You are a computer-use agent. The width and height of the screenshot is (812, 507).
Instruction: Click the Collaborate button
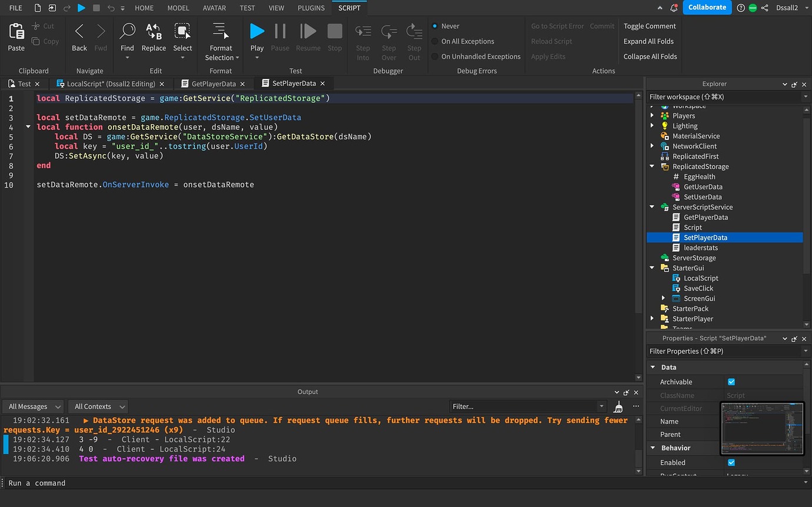pos(707,8)
